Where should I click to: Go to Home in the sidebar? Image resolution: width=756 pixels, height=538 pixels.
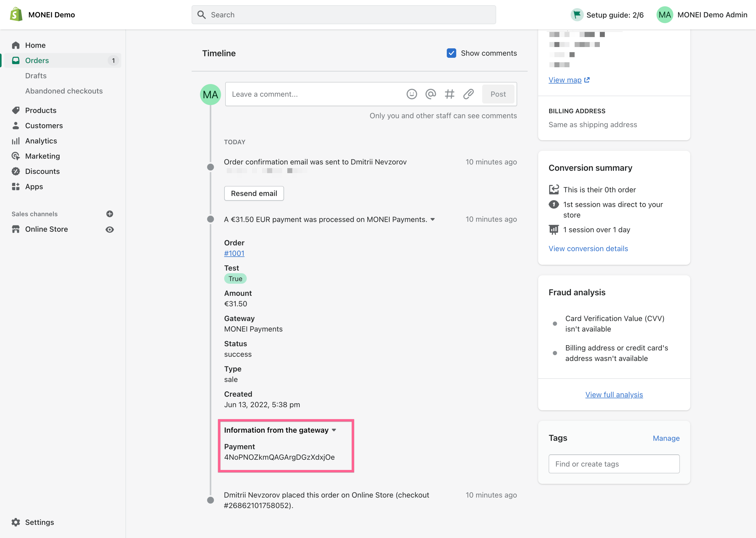[35, 45]
